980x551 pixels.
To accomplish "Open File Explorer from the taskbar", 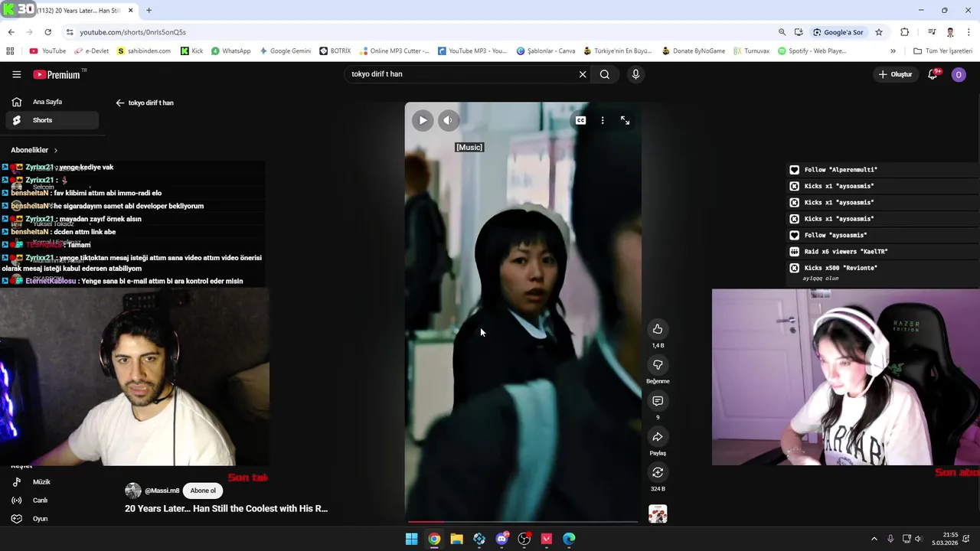I will [456, 539].
